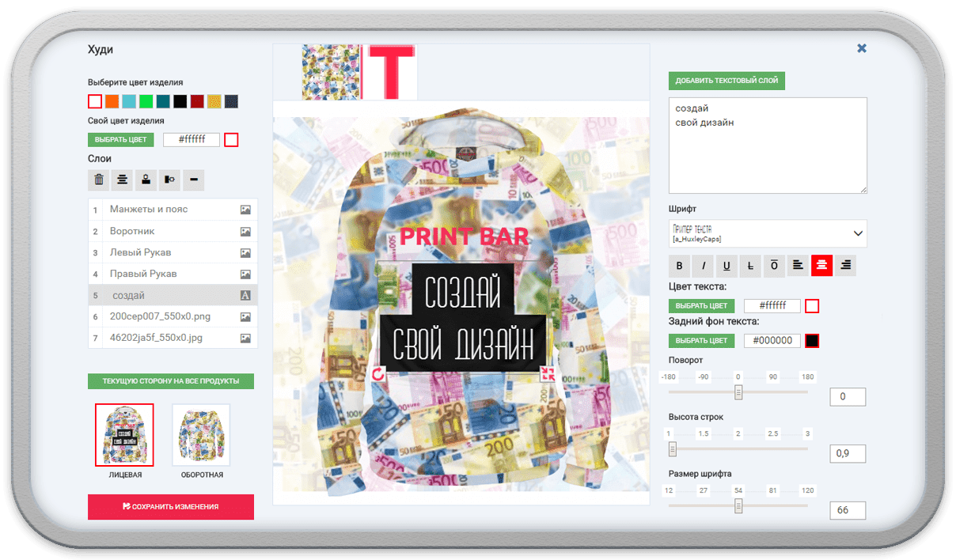Select the 46202ja5f_550x0.jpg layer
956x560 pixels.
[173, 338]
